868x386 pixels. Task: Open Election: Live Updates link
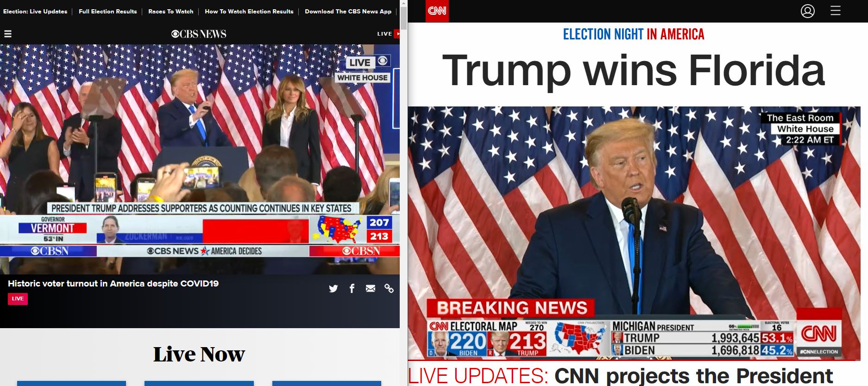(35, 12)
